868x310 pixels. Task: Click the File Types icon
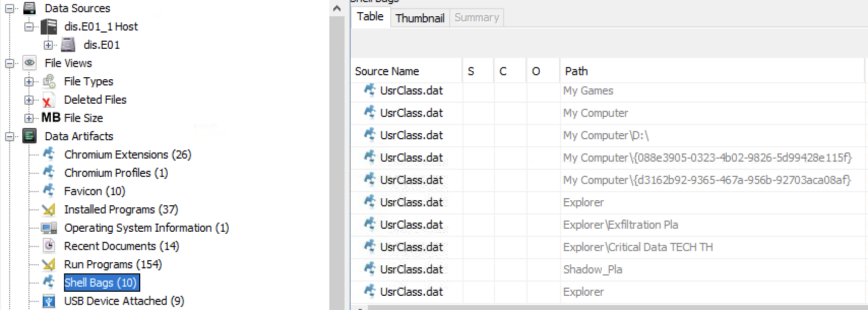[49, 81]
